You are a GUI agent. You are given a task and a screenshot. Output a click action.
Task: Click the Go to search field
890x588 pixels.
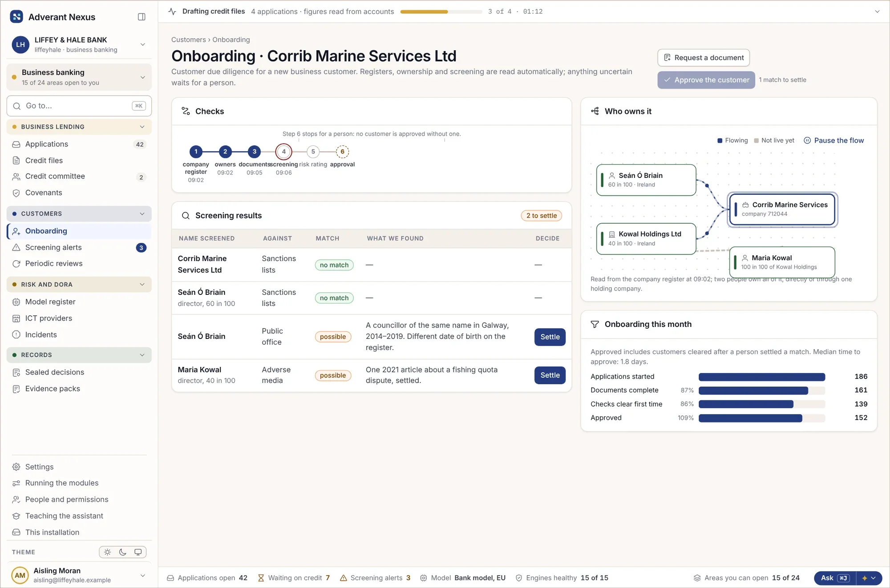(x=79, y=106)
